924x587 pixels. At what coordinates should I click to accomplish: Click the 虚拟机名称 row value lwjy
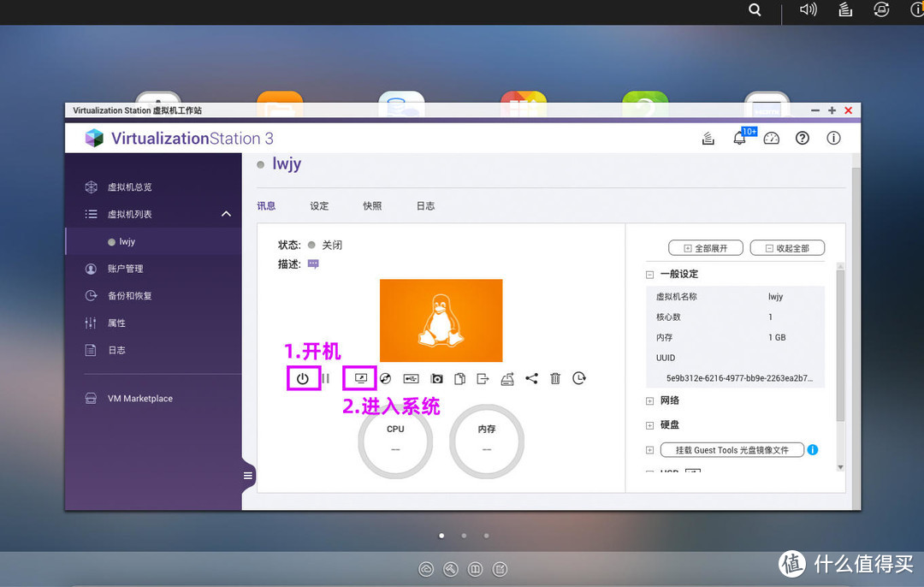click(775, 296)
